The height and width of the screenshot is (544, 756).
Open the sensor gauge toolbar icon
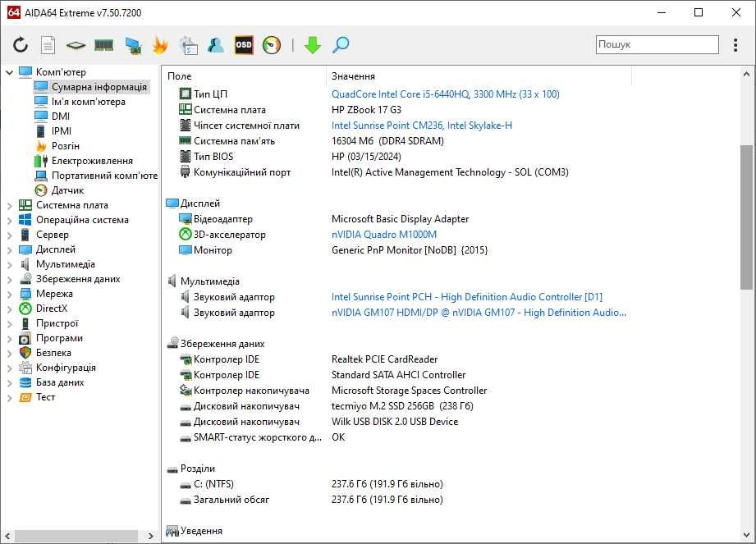(x=272, y=45)
